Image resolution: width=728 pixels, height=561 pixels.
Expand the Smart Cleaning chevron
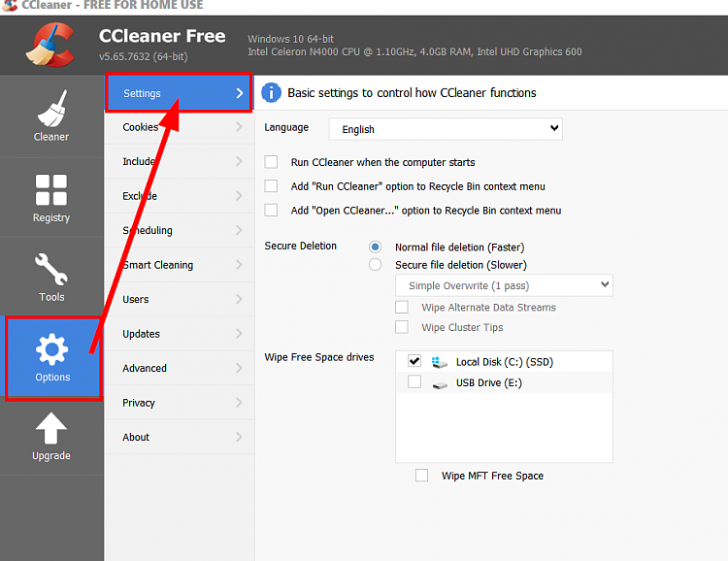[x=239, y=265]
